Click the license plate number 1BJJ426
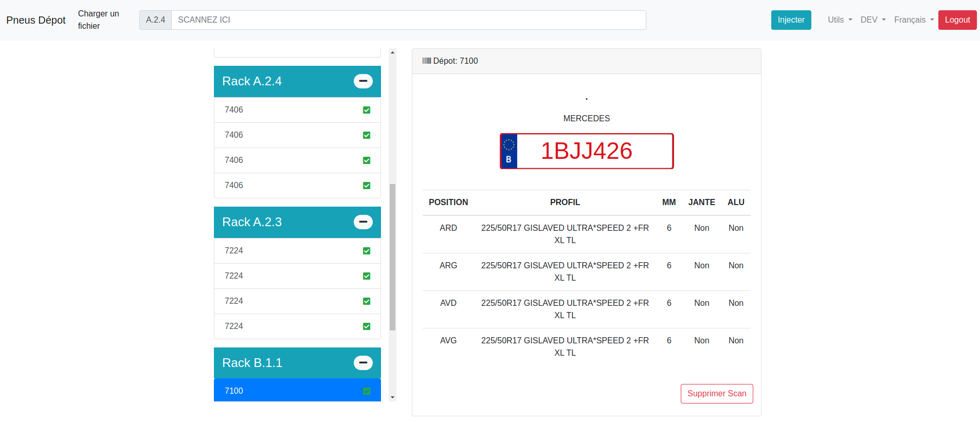Viewport: 980px width, 422px height. coord(587,151)
